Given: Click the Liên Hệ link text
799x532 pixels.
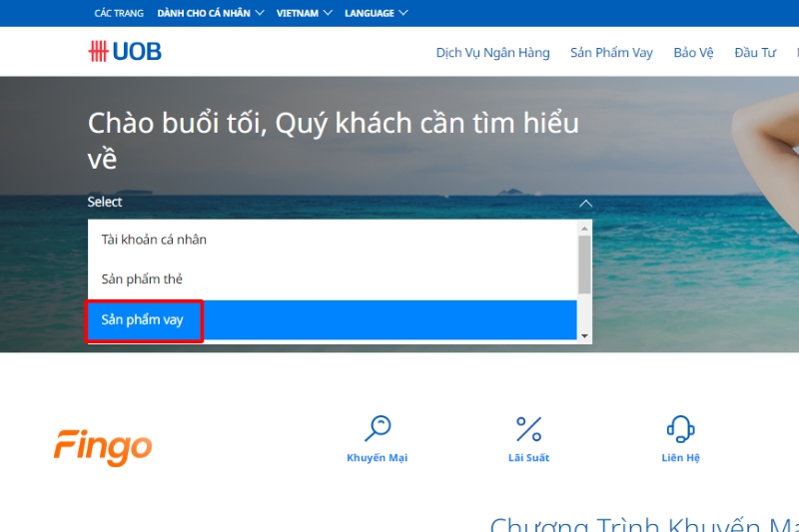Looking at the screenshot, I should coord(681,458).
